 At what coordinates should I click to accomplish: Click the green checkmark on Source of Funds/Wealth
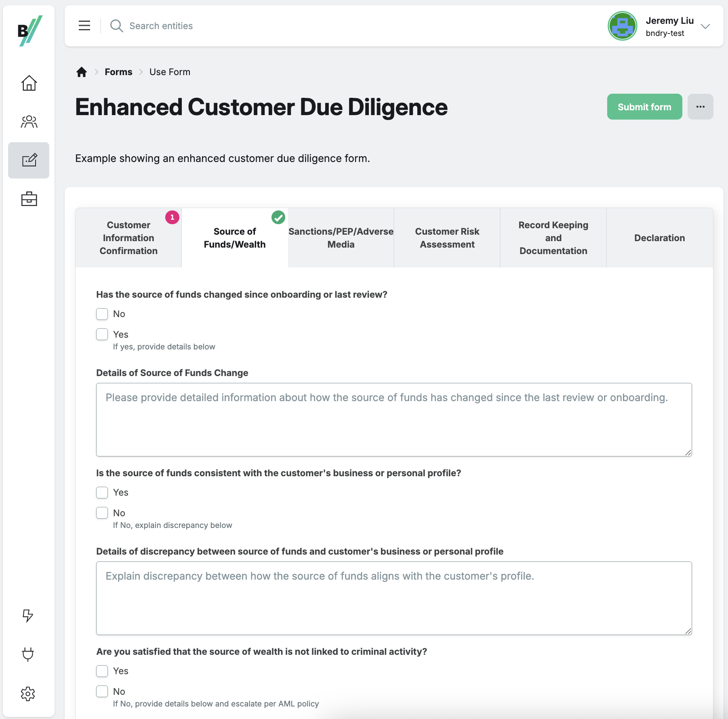coord(278,217)
